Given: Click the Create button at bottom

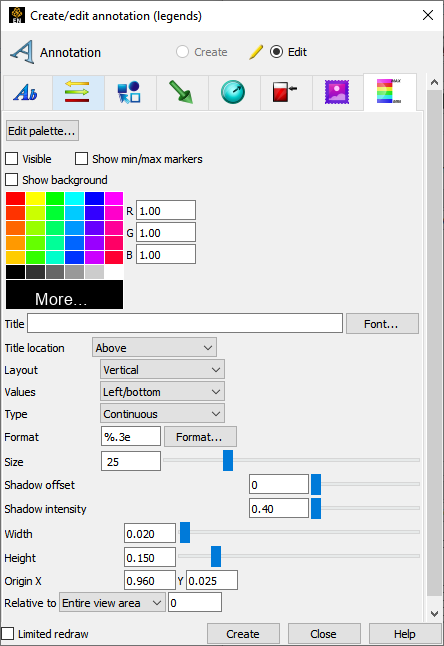Looking at the screenshot, I should [x=243, y=634].
